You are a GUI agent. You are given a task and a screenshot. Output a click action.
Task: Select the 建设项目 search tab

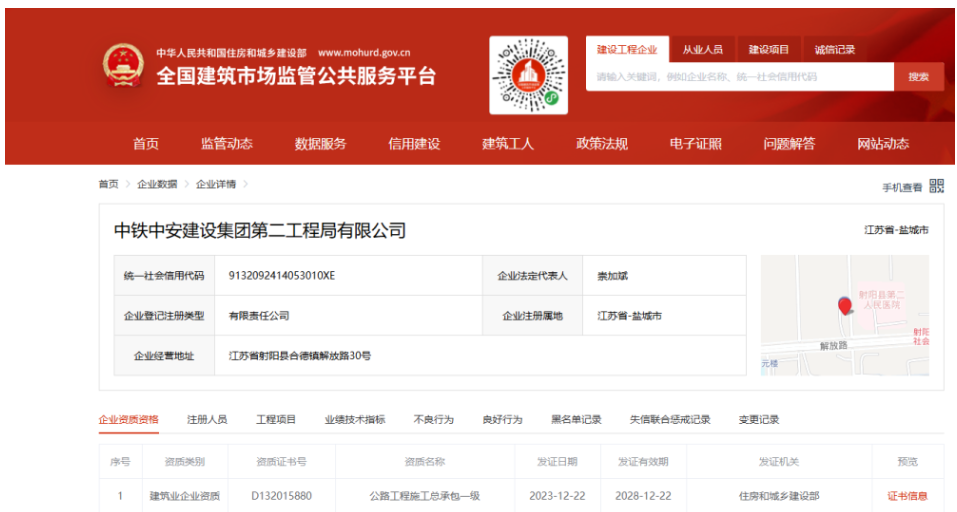(x=769, y=49)
